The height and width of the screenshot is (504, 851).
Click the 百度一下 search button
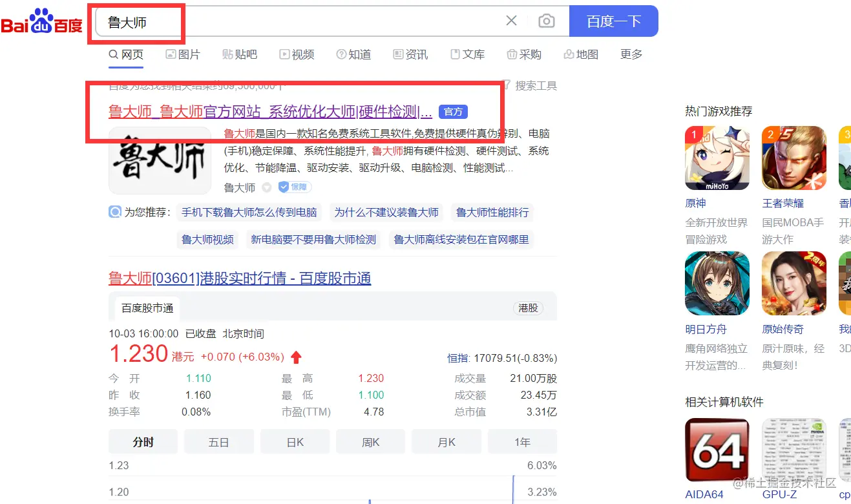613,21
